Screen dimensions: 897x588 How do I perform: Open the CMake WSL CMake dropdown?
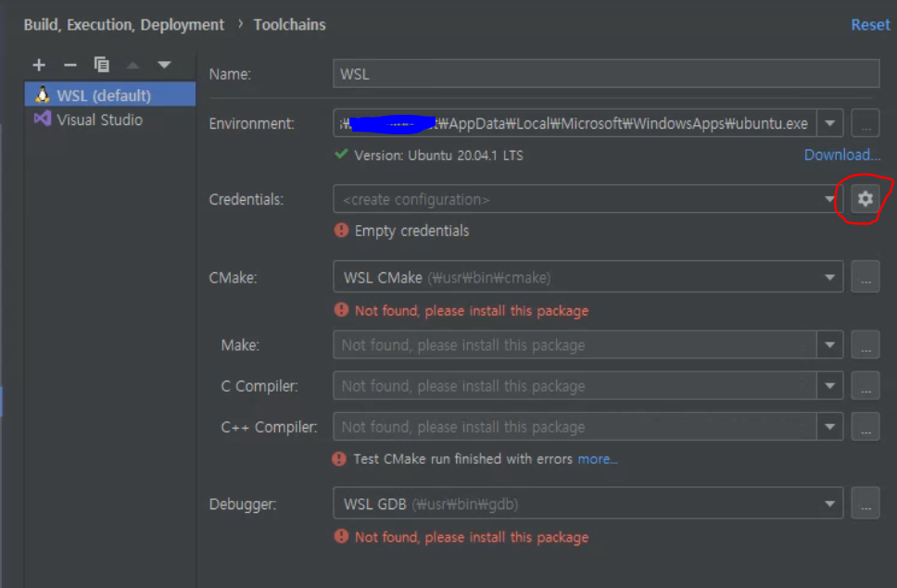pyautogui.click(x=588, y=277)
